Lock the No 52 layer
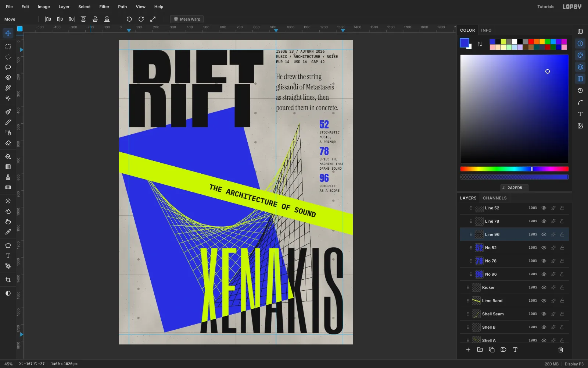Image resolution: width=588 pixels, height=368 pixels. [x=562, y=248]
